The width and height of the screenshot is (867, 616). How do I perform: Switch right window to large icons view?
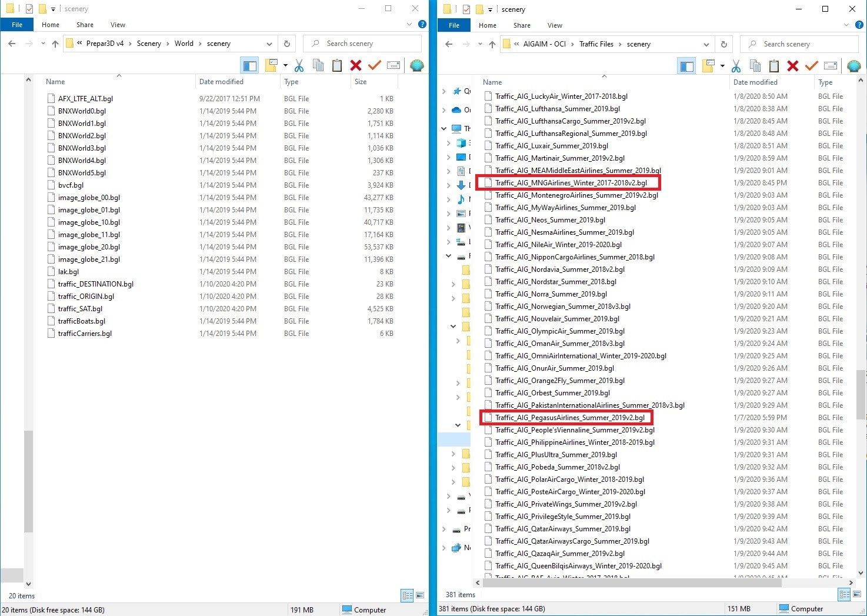857,594
